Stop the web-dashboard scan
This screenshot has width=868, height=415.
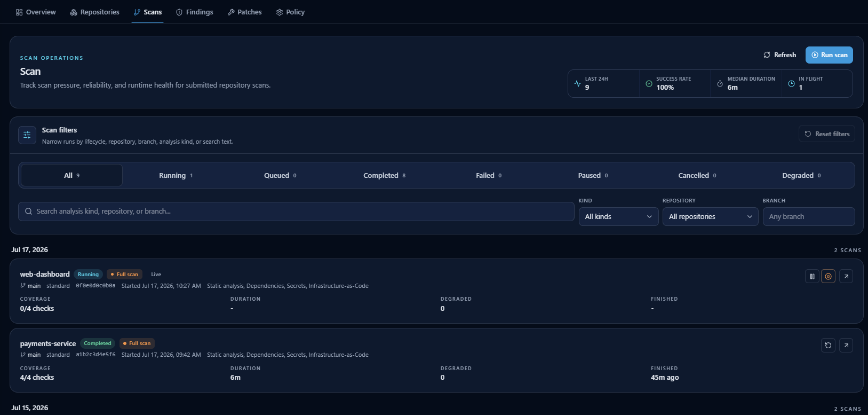[x=828, y=276]
